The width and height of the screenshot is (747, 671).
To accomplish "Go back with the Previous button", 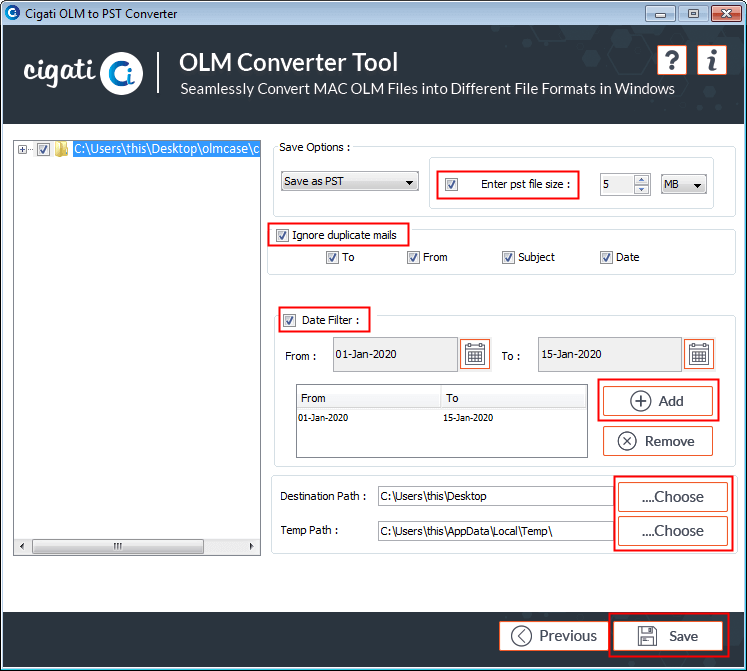I will click(554, 636).
